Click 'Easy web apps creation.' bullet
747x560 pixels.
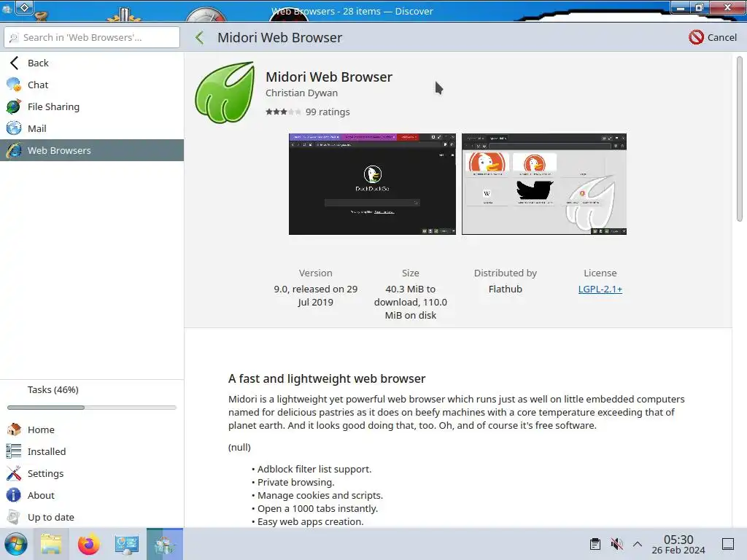coord(311,521)
